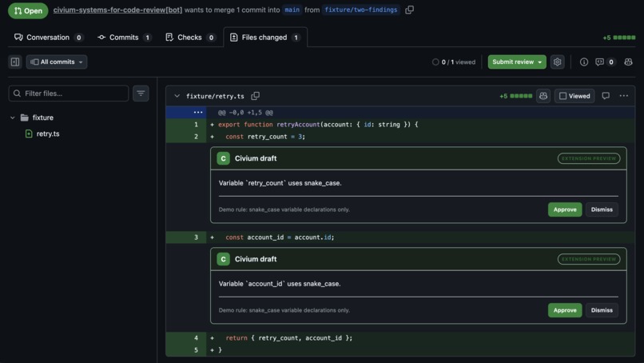The image size is (644, 363).
Task: Click the green Open status badge
Action: click(x=28, y=10)
